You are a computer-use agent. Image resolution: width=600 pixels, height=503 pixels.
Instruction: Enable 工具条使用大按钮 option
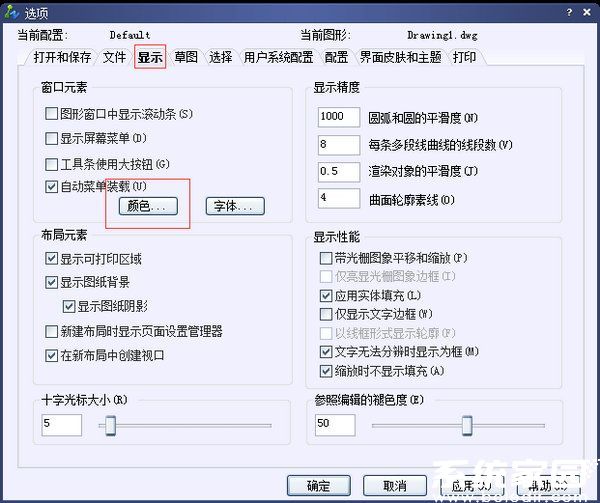pos(52,163)
